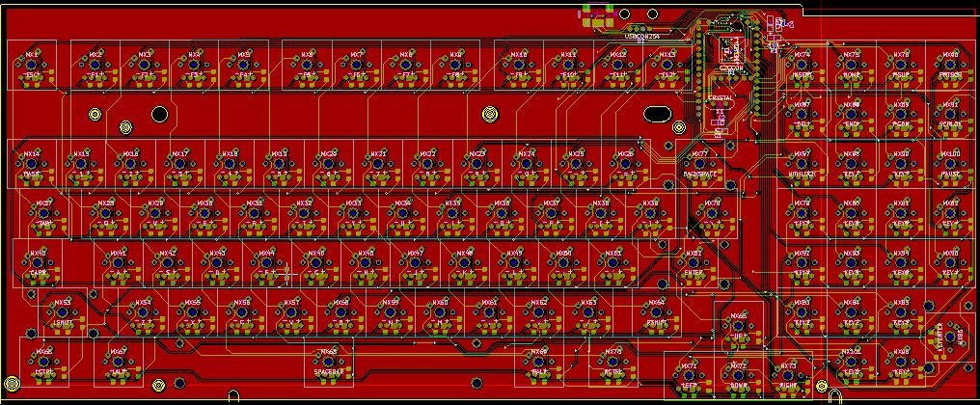This screenshot has width=980, height=405.
Task: Select the yellow ring pad below MX2
Action: coord(95,115)
